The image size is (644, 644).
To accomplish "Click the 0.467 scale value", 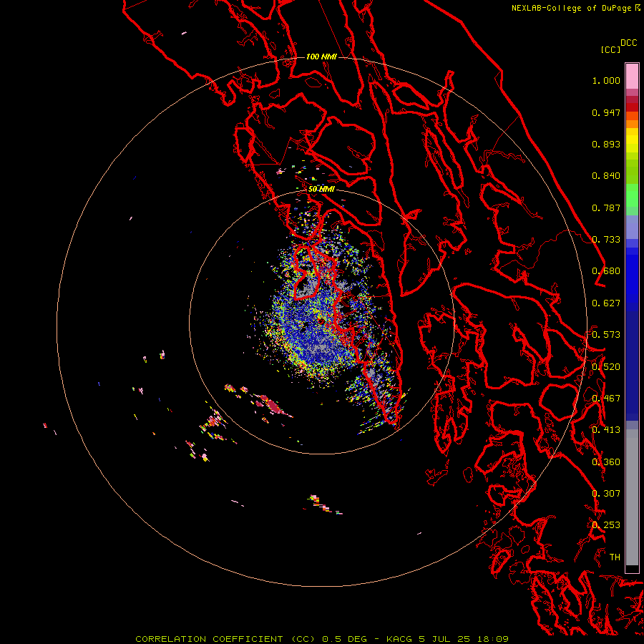I will pos(606,399).
